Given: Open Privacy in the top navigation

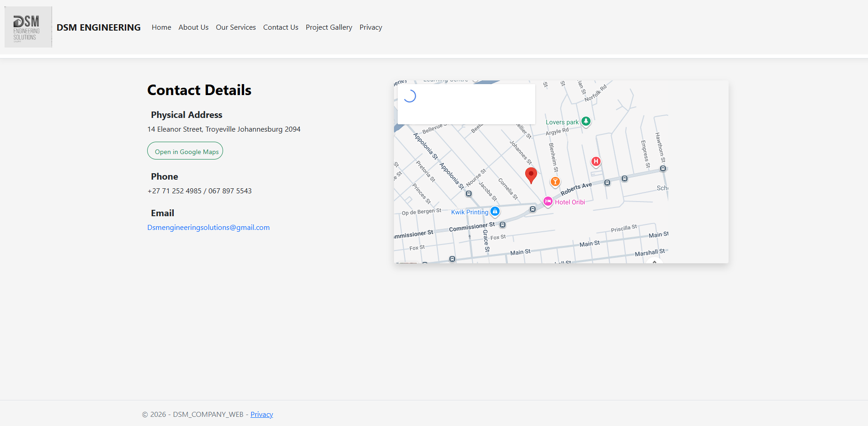Looking at the screenshot, I should 371,27.
